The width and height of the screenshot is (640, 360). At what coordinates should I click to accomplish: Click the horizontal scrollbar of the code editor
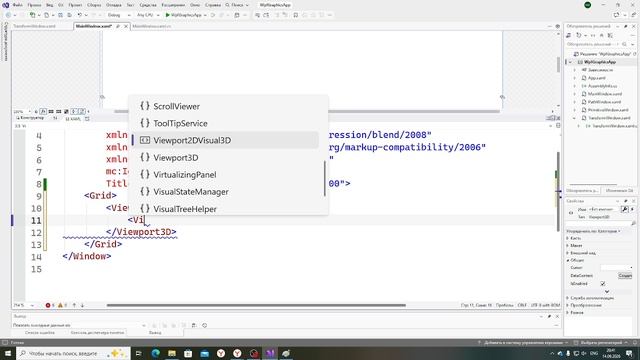(256, 305)
